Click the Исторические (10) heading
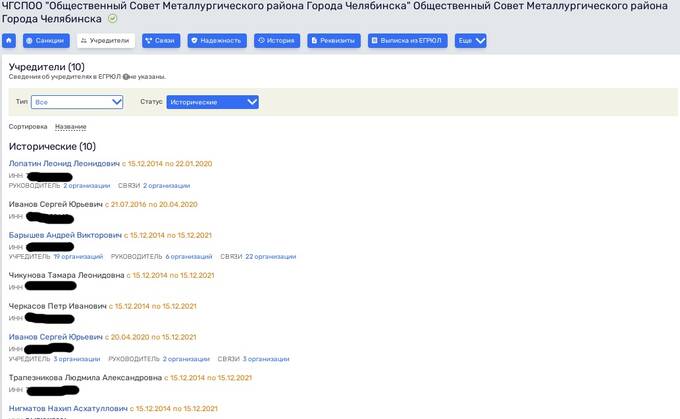Viewport: 680px width, 419px height. 52,147
